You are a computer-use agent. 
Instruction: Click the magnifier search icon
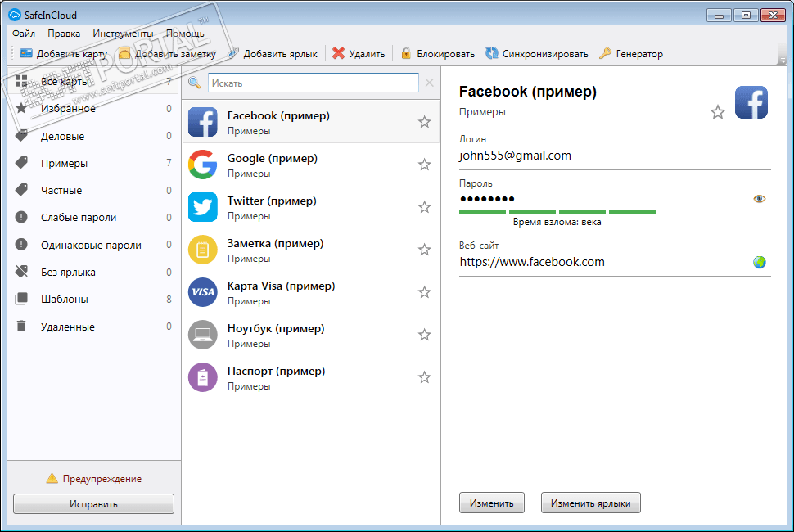(195, 83)
